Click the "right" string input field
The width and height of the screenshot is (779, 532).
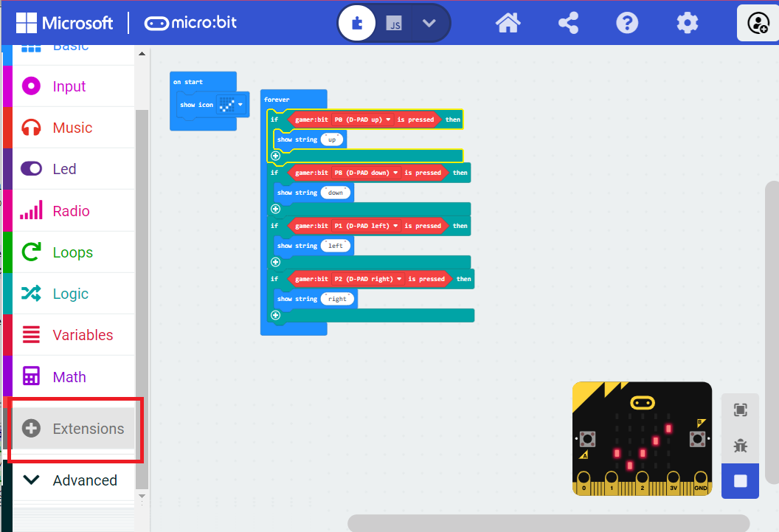tap(337, 299)
